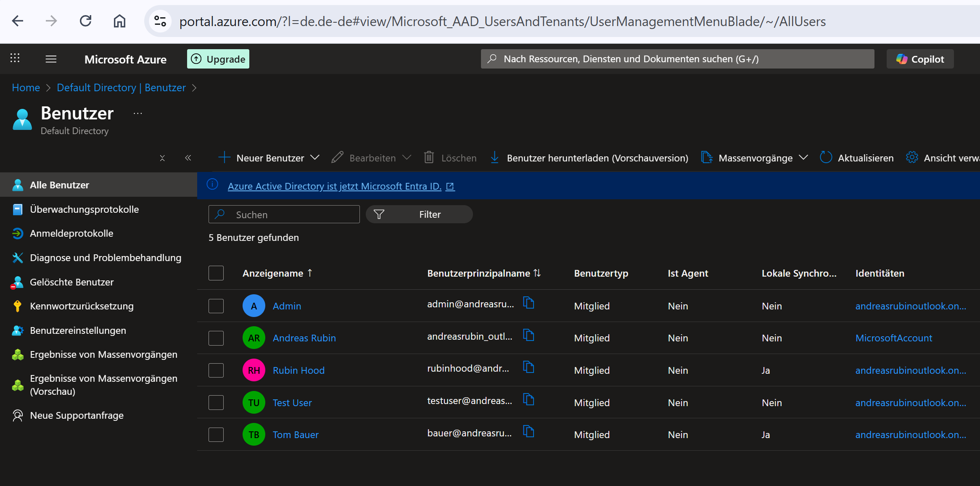Open Anmeldeprotokolle from the sidebar

(71, 233)
